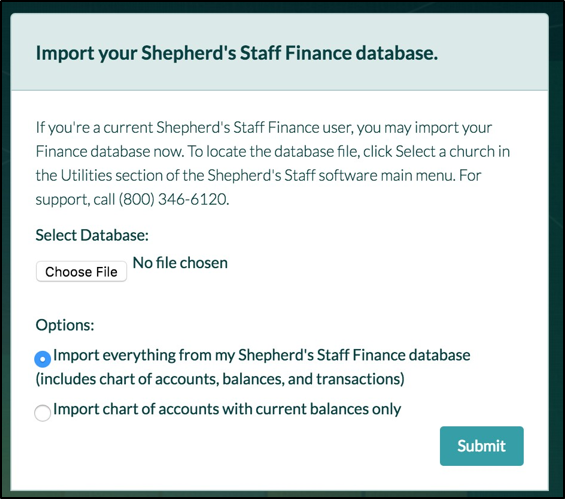565x499 pixels.
Task: Click the 'Options:' heading
Action: (65, 325)
